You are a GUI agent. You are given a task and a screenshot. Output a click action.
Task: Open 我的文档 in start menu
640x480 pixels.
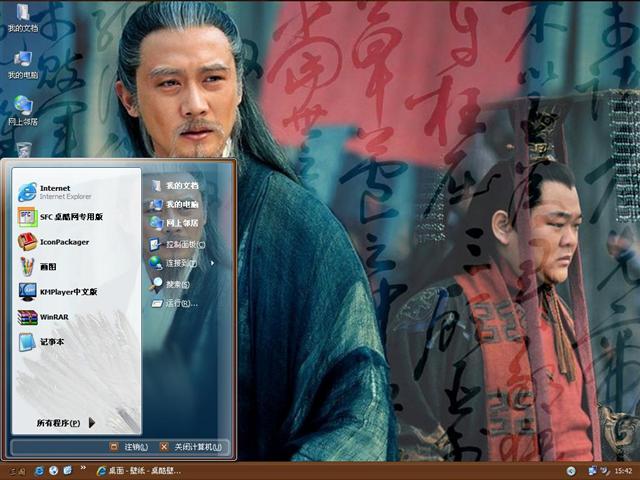coord(175,186)
